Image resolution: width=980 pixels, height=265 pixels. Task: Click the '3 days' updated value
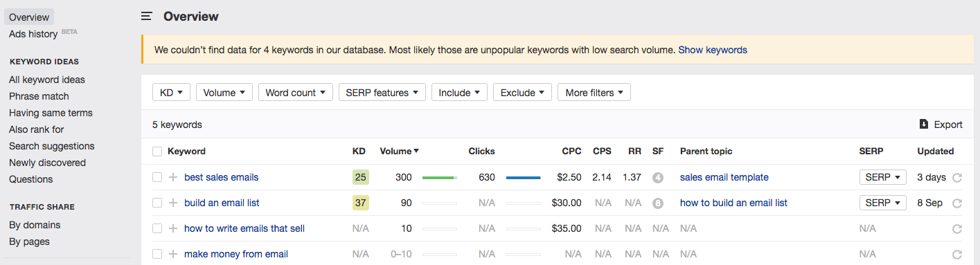(x=932, y=177)
